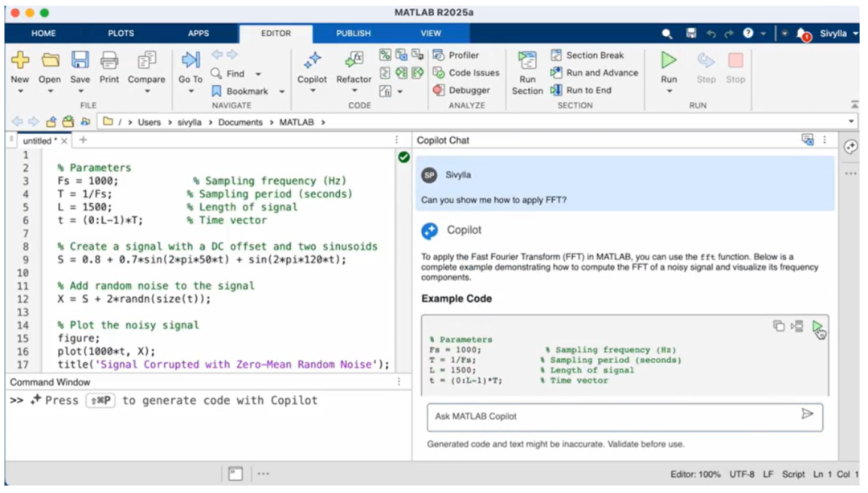Screen dimensions: 868x493
Task: Run the Copilot example code with its green arrow
Action: click(x=817, y=327)
